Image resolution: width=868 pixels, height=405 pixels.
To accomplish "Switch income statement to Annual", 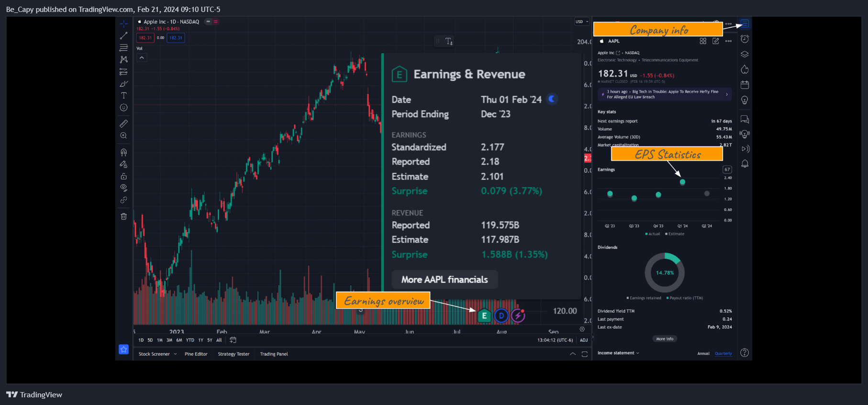I will [x=703, y=354].
